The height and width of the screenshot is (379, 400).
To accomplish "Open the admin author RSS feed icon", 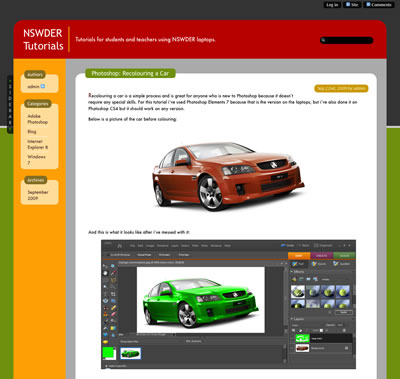I will pos(43,86).
